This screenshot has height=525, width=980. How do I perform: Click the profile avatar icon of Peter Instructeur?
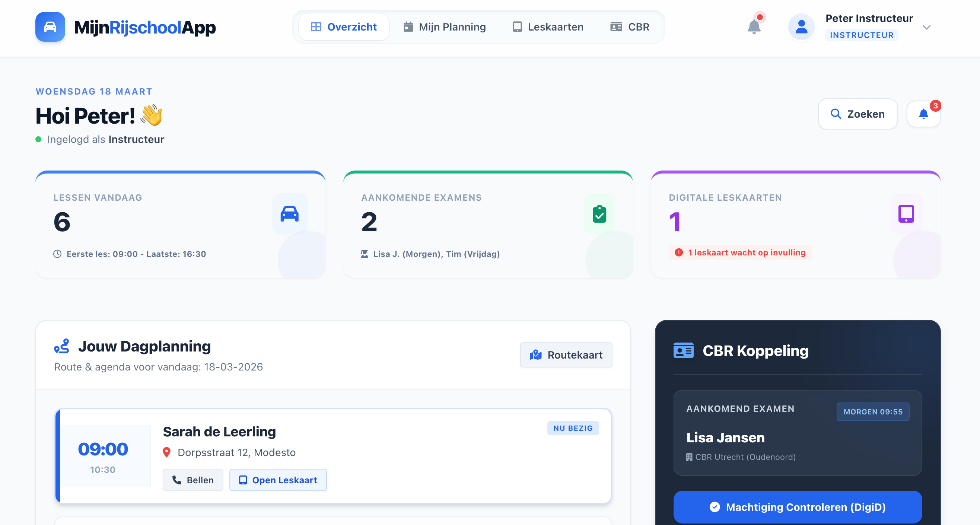802,27
